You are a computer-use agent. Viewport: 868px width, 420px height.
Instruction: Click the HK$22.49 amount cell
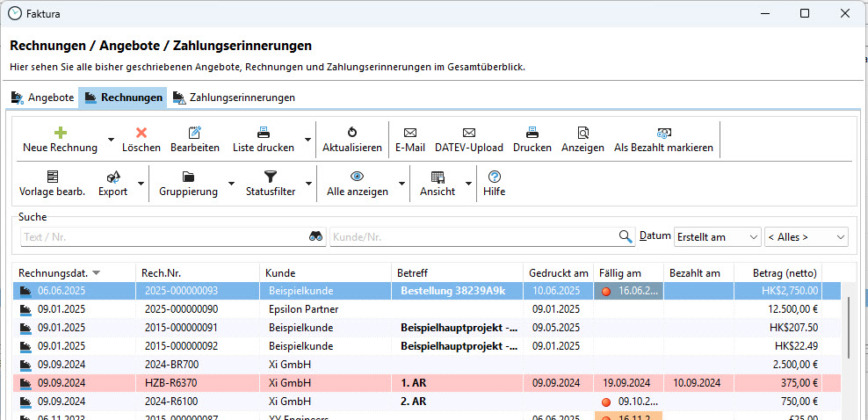[778, 346]
